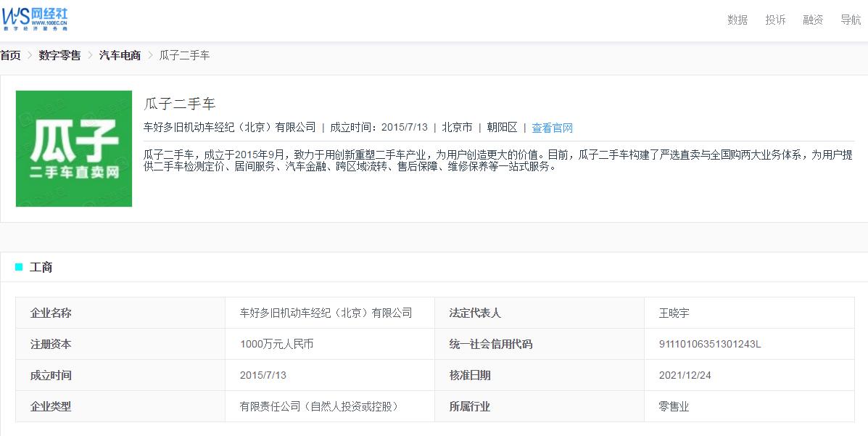The height and width of the screenshot is (436, 868).
Task: Go to 首页 breadcrumb link
Action: pos(11,55)
